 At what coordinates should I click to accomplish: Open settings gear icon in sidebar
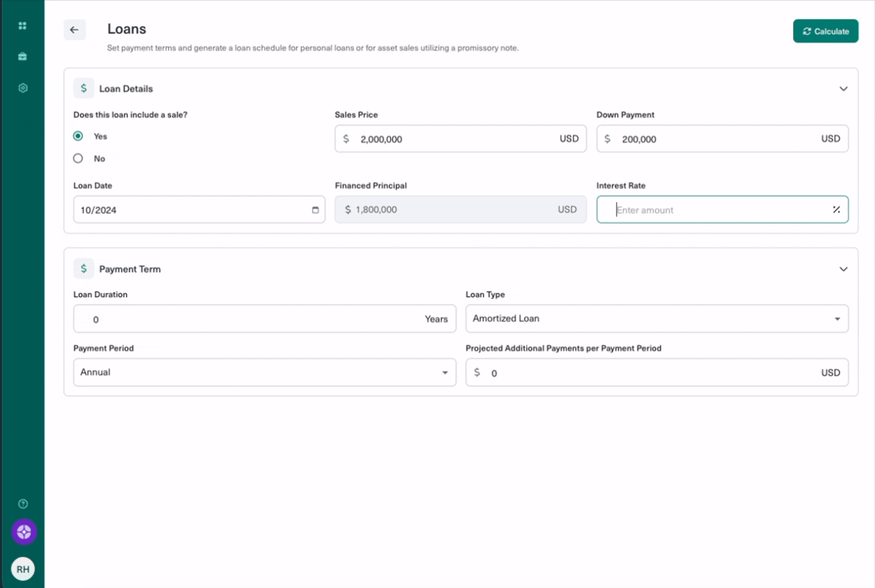pos(23,88)
